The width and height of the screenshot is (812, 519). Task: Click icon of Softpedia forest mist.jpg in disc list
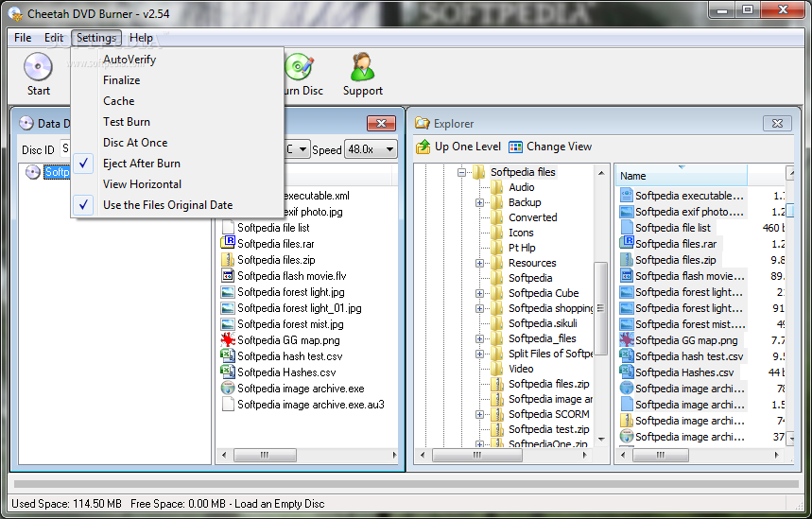click(x=228, y=323)
